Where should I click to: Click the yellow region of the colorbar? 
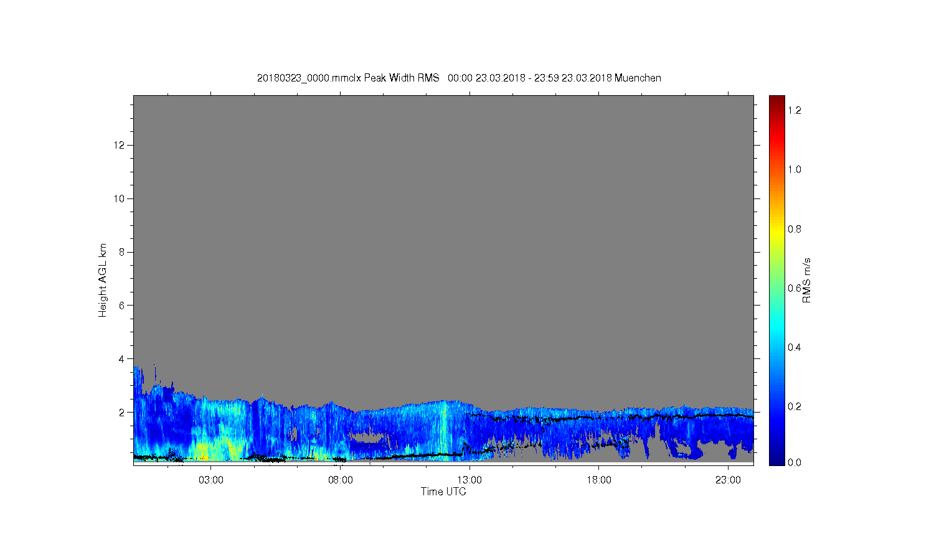pyautogui.click(x=776, y=233)
